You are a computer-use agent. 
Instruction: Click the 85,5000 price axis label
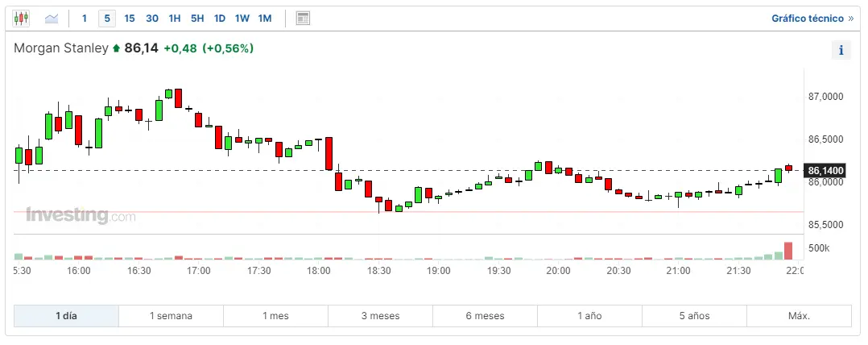click(826, 225)
